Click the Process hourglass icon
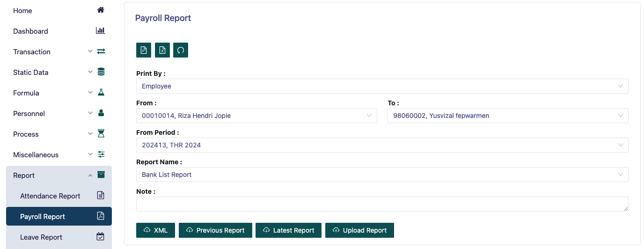The width and height of the screenshot is (644, 249). pos(101,134)
